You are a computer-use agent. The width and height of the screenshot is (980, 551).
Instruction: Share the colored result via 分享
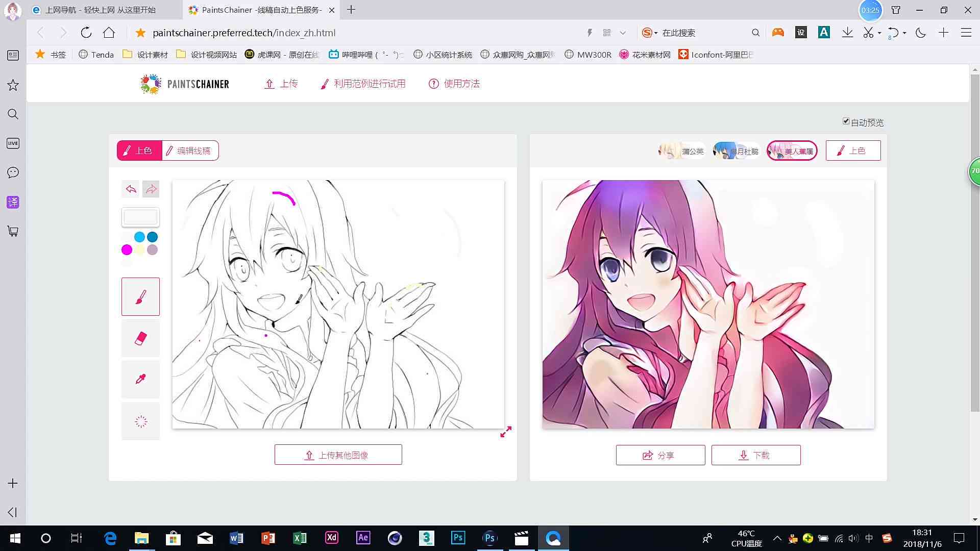point(660,455)
